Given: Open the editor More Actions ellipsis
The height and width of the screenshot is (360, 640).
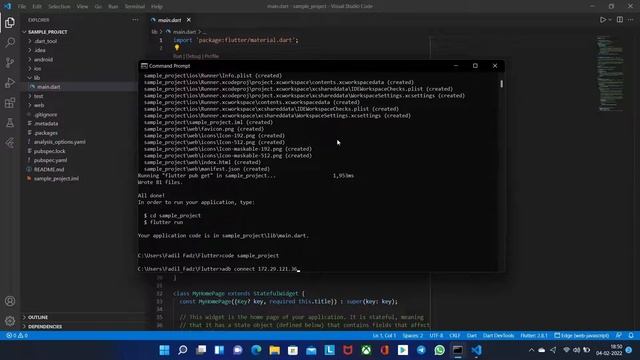Looking at the screenshot, I should [631, 20].
